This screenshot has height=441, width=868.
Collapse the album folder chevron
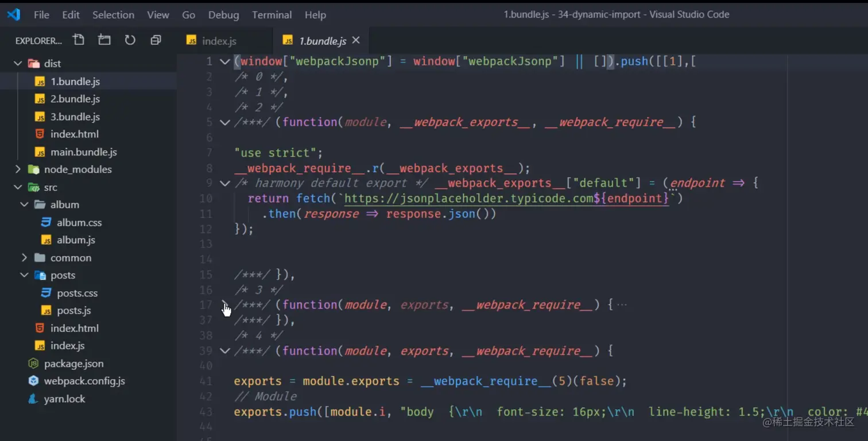tap(24, 205)
